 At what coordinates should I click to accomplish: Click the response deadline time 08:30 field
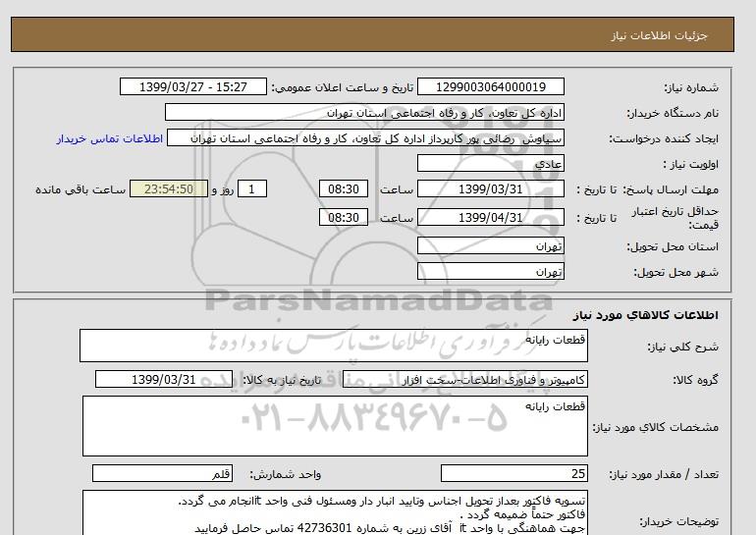pos(344,188)
